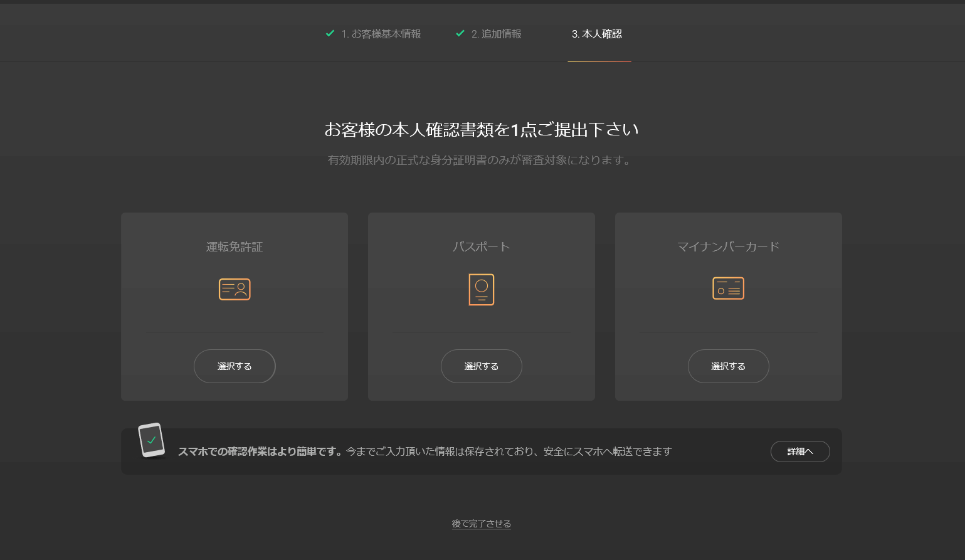
Task: Click the green checkmark beside step 1
Action: point(330,33)
